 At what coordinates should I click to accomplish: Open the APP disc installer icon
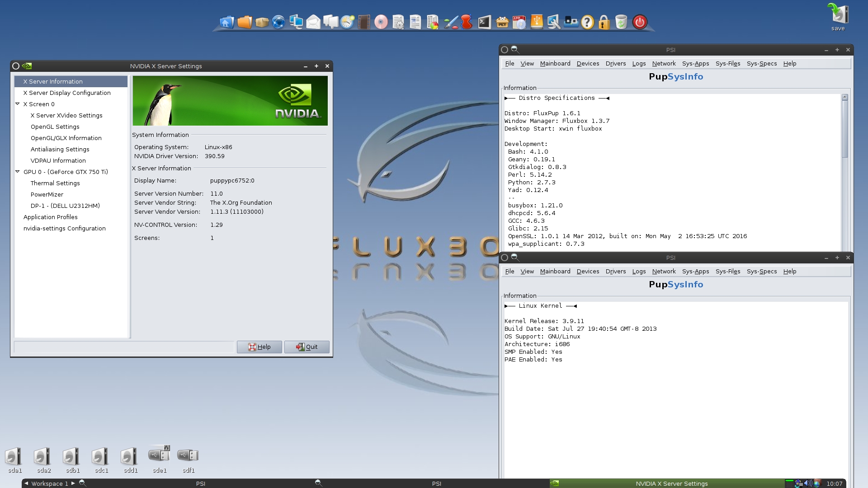point(519,22)
